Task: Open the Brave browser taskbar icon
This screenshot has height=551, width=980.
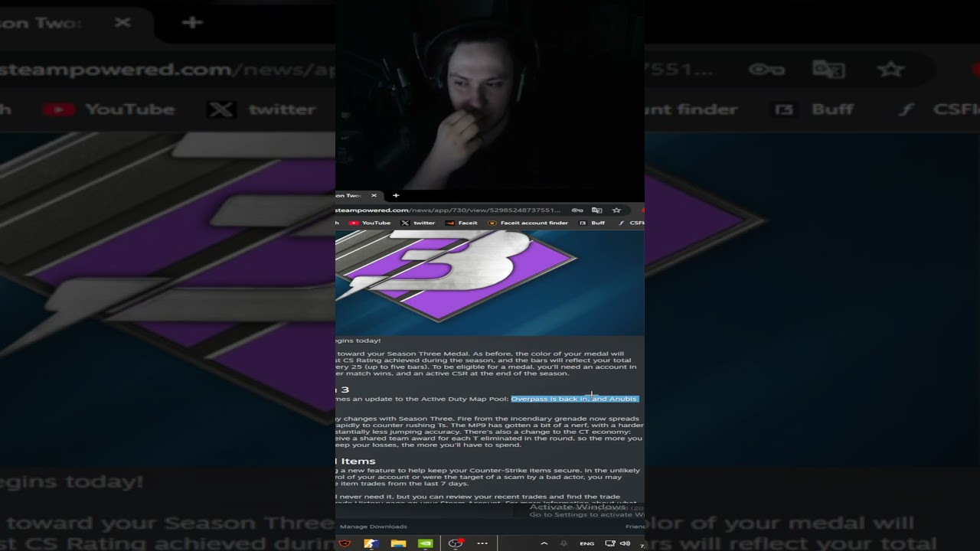Action: pos(345,543)
